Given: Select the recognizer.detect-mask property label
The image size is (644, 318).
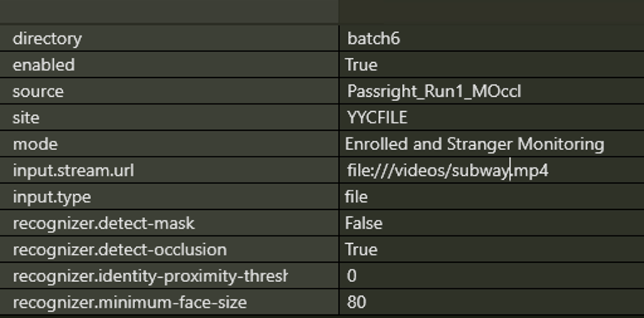Looking at the screenshot, I should tap(104, 223).
